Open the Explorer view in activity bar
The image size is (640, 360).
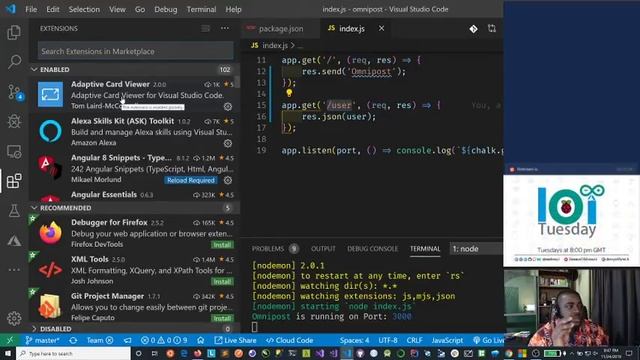pyautogui.click(x=14, y=32)
